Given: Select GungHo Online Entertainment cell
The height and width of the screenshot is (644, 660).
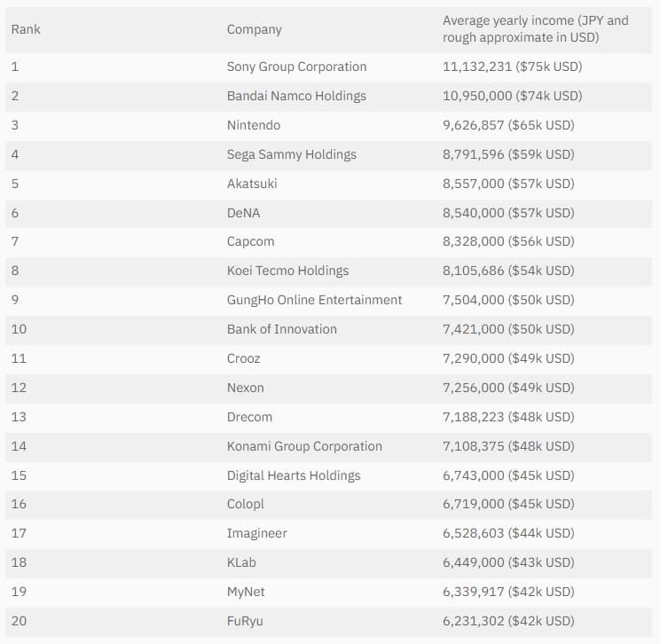Looking at the screenshot, I should [314, 300].
